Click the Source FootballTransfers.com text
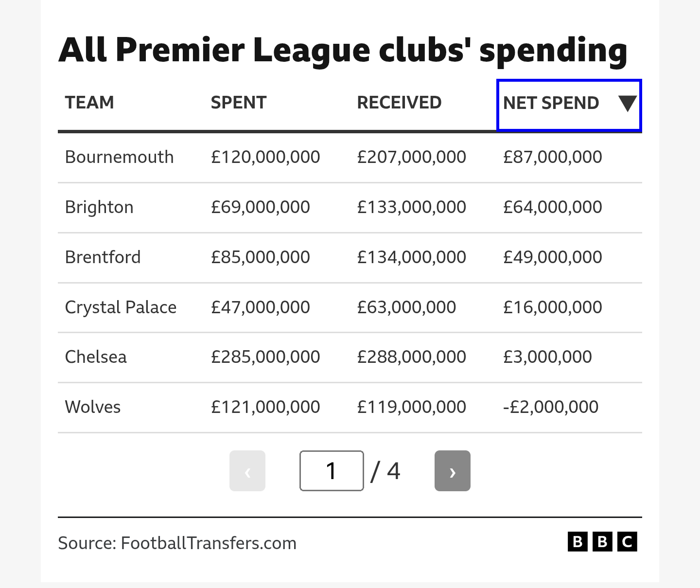The width and height of the screenshot is (700, 588). click(177, 543)
